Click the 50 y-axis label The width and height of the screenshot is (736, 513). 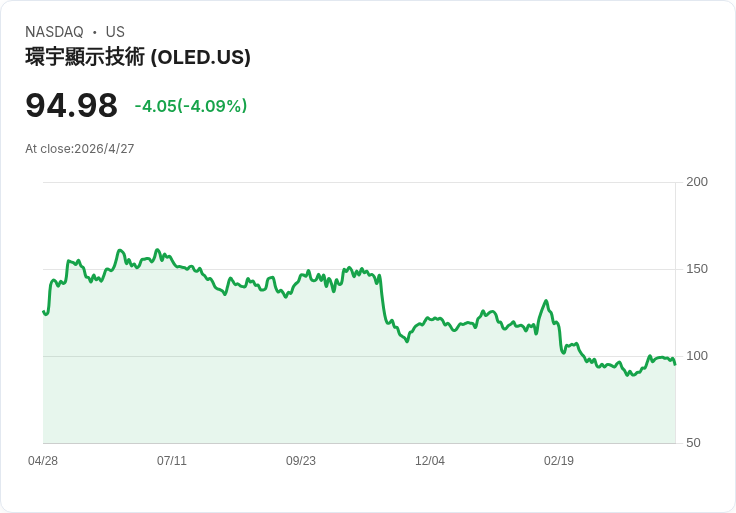693,443
